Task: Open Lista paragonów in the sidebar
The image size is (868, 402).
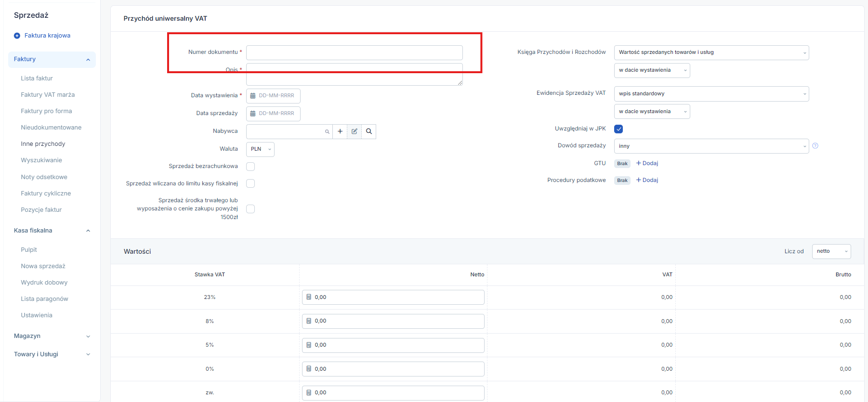Action: pos(44,299)
